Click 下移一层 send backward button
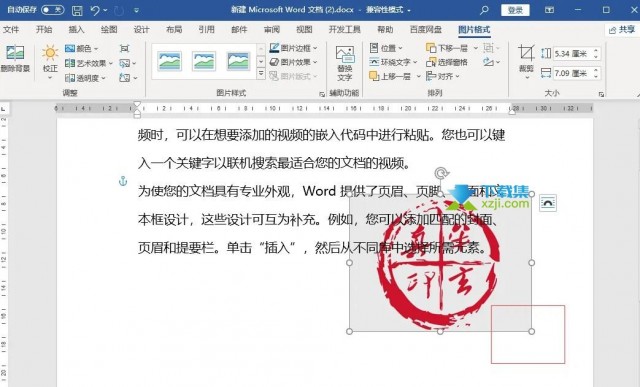This screenshot has height=387, width=640. point(447,48)
